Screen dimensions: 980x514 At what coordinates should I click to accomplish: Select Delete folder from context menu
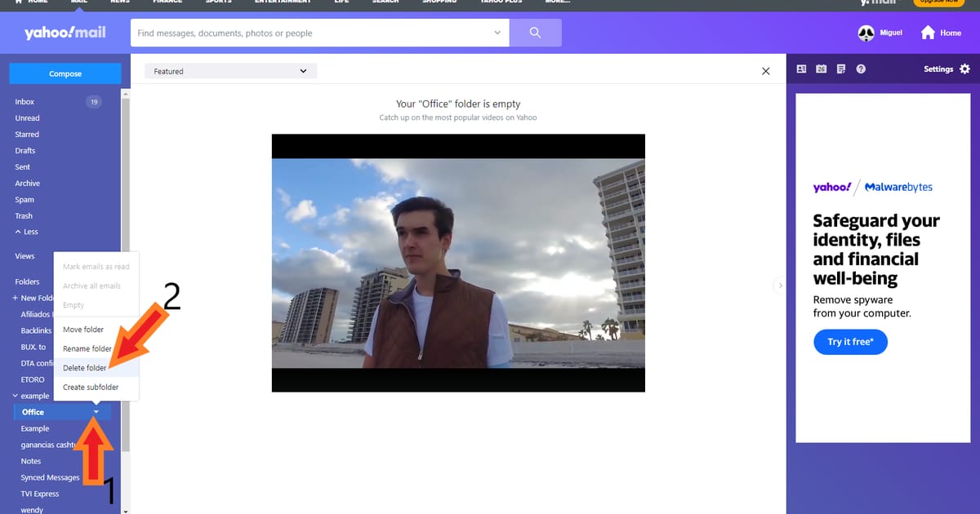point(85,368)
